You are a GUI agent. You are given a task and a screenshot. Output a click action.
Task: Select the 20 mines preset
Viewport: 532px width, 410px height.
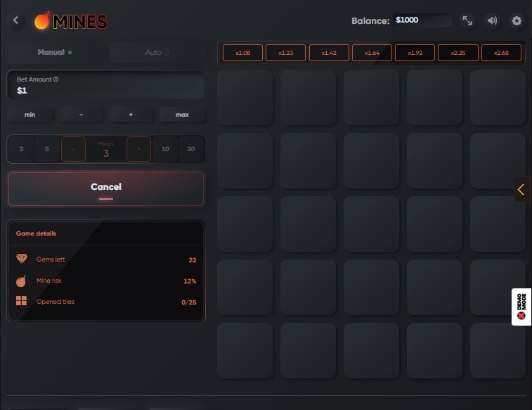191,149
